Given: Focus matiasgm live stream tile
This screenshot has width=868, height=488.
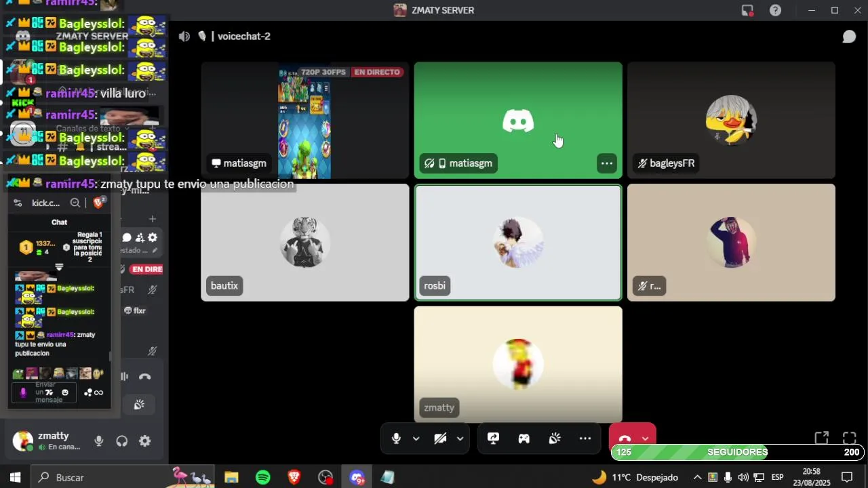Looking at the screenshot, I should pyautogui.click(x=305, y=121).
